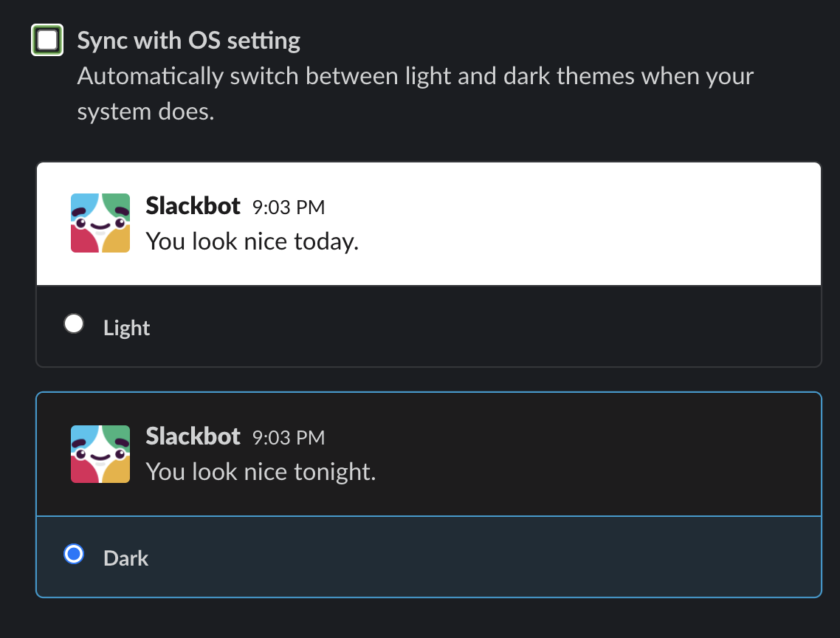Select the Light theme radio button

pos(74,323)
